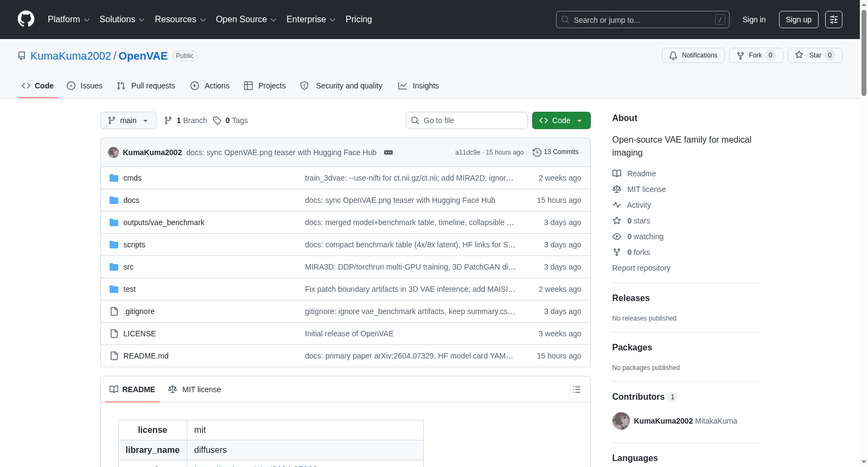Fork the OpenVAE repository
Screen dimensions: 868x467
(756, 55)
